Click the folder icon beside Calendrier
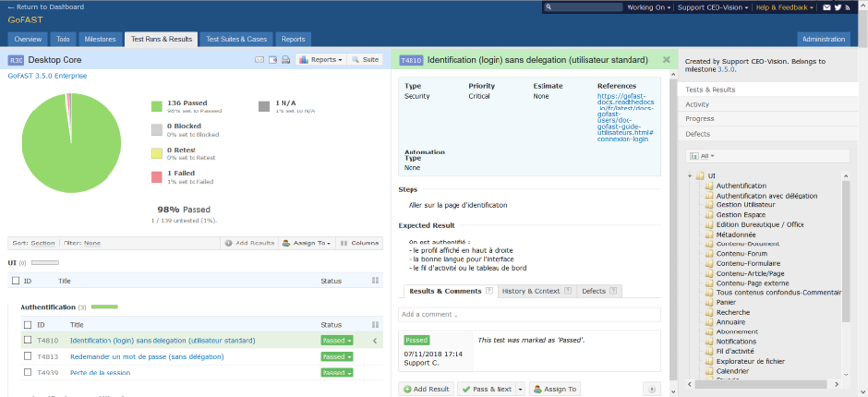868x397 pixels. coord(709,371)
